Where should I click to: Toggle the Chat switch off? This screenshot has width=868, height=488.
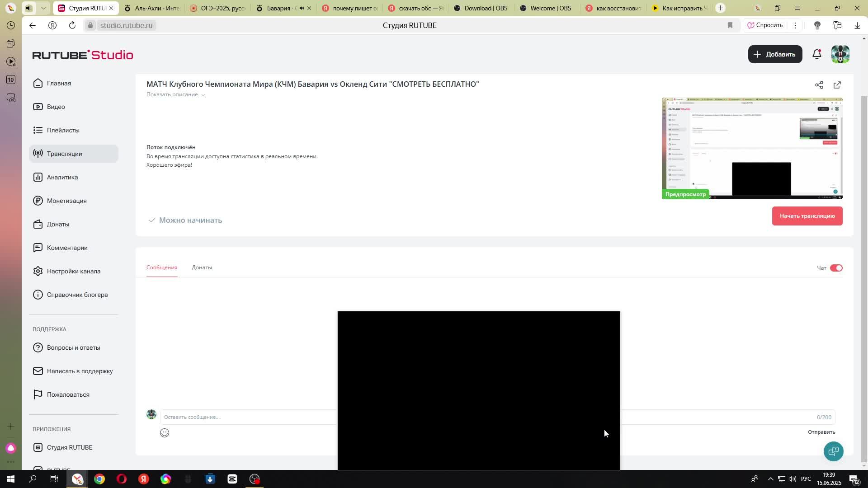click(836, 268)
